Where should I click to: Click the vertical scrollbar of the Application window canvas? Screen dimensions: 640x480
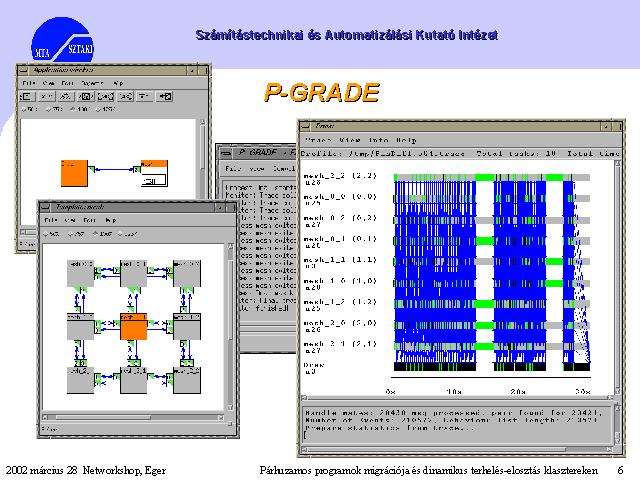tap(202, 171)
